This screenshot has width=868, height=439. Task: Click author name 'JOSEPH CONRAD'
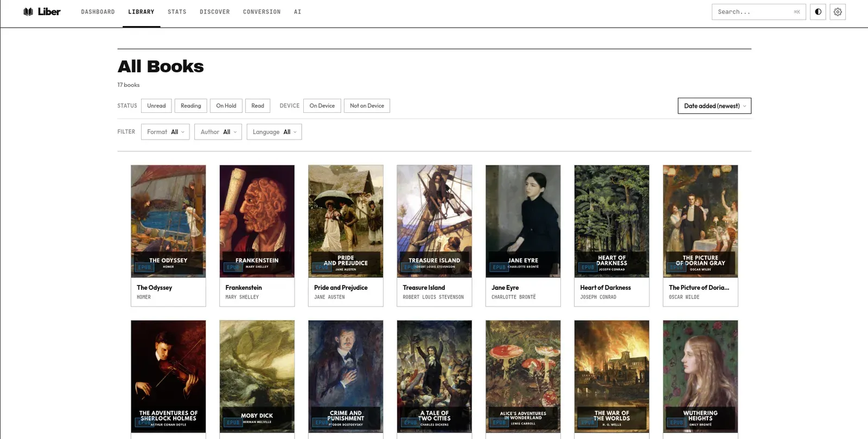point(598,297)
